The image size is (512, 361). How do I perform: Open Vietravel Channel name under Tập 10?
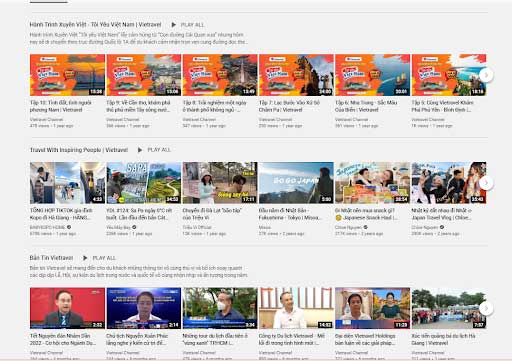[x=46, y=119]
